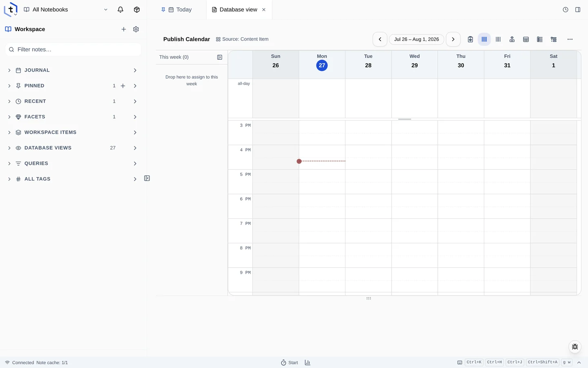Expand the QUERIES section
588x368 pixels.
[x=9, y=164]
